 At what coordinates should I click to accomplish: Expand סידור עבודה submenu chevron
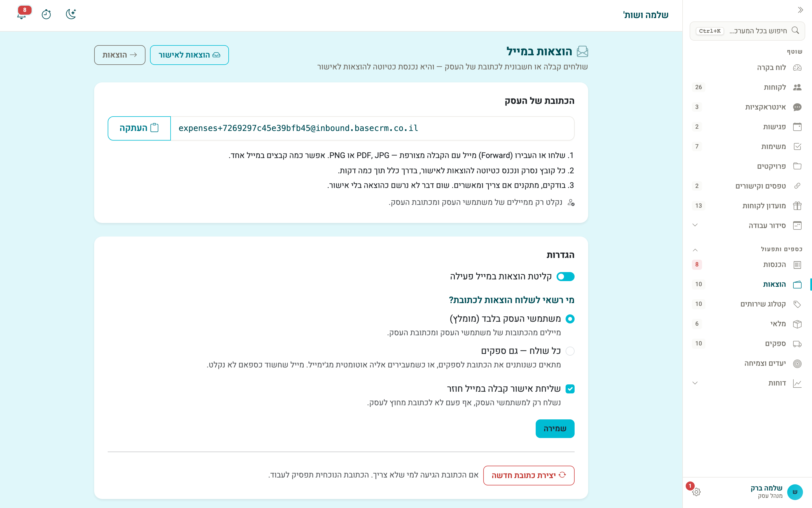click(x=695, y=225)
